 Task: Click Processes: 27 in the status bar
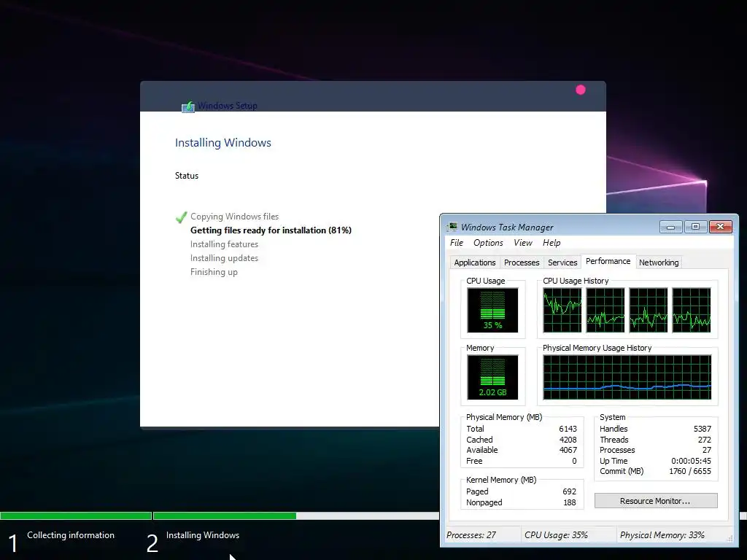(471, 535)
